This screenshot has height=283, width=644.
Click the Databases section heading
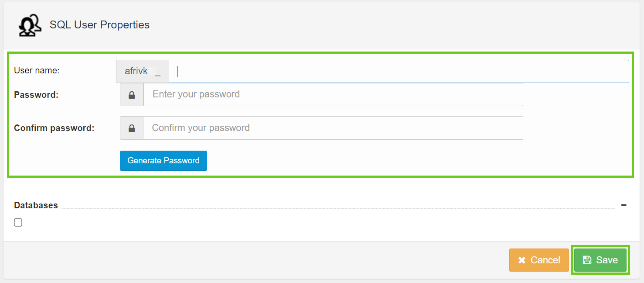(x=36, y=205)
